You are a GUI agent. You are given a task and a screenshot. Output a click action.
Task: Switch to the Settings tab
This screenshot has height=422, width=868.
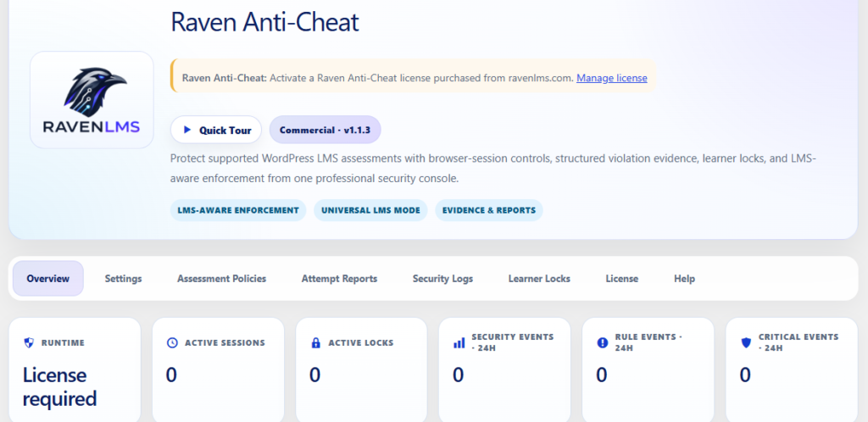pos(124,279)
